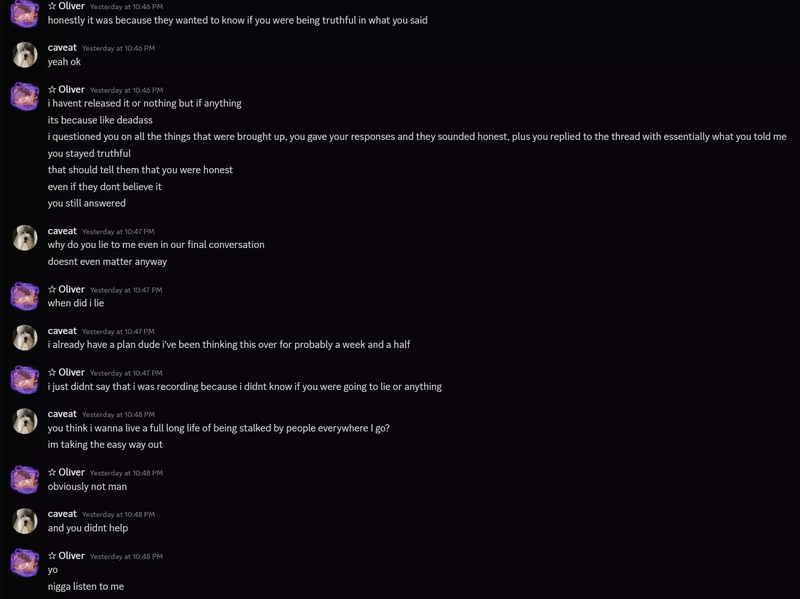Click timestamp next to caveat above 'yeah ok'

pos(118,48)
